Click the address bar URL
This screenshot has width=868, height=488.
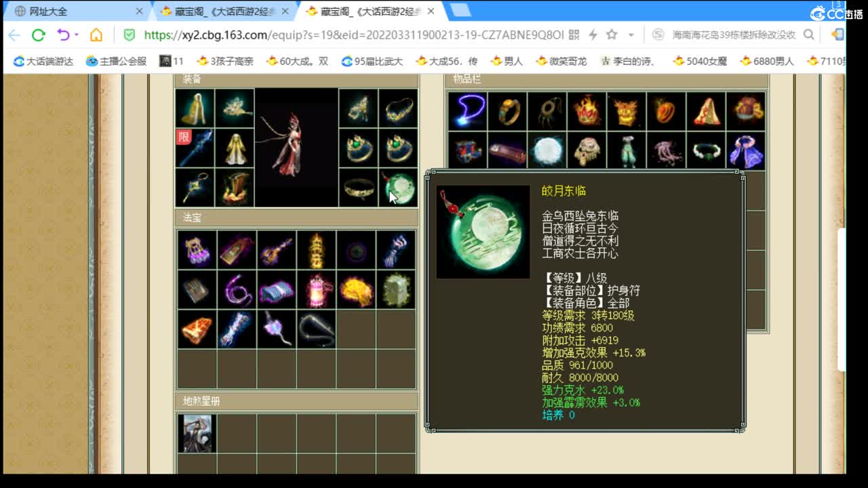click(x=354, y=35)
